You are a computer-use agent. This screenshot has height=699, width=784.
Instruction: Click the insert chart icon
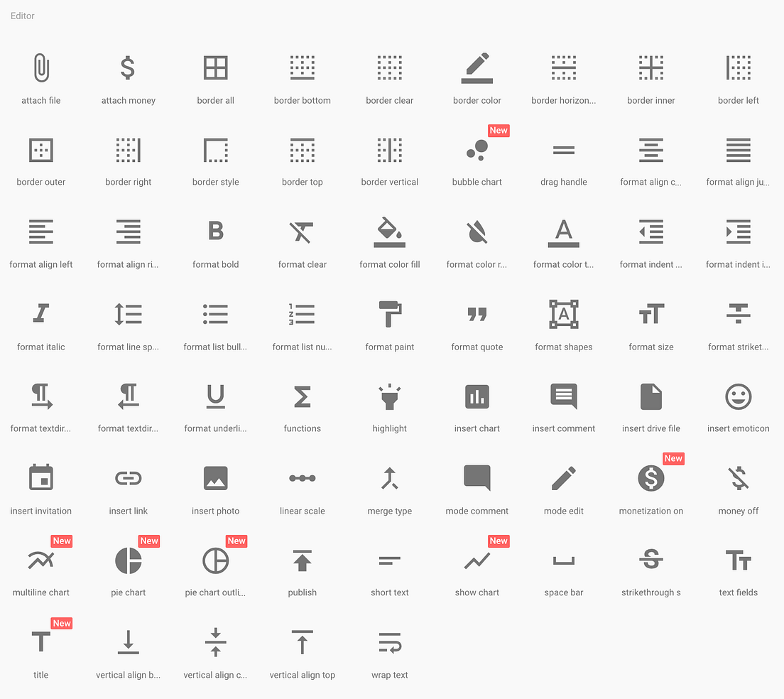[477, 396]
